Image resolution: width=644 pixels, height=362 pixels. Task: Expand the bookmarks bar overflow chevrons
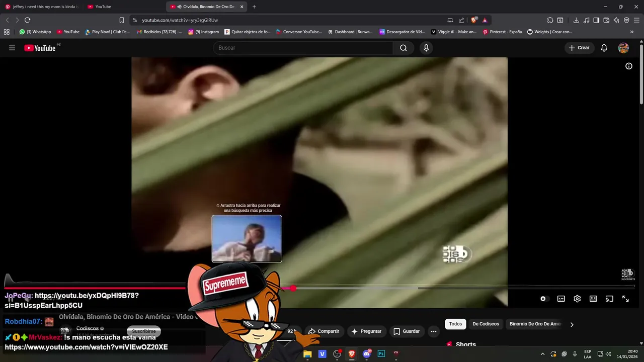pos(632,32)
